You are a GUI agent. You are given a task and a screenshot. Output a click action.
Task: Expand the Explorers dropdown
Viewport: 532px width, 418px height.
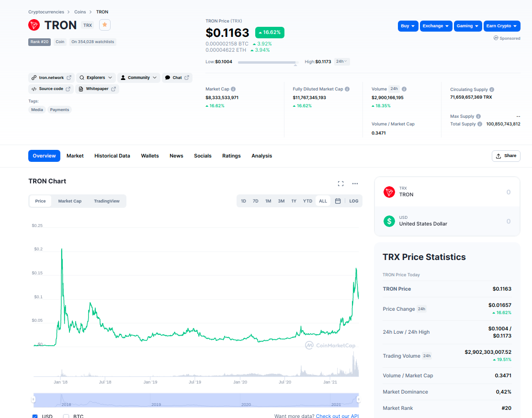point(96,78)
